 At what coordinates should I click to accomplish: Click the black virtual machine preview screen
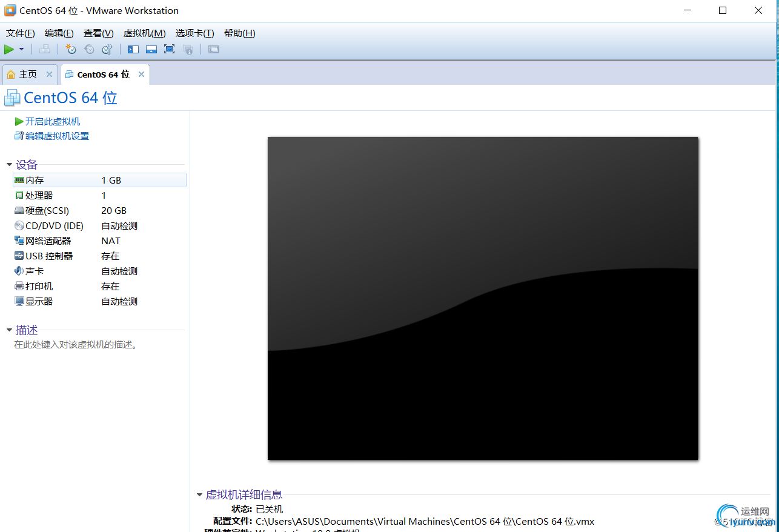483,298
